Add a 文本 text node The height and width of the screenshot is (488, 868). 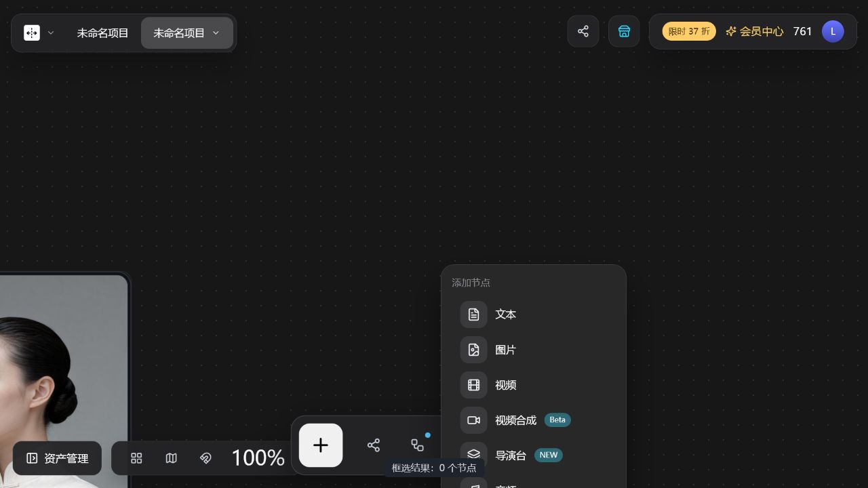pyautogui.click(x=533, y=314)
